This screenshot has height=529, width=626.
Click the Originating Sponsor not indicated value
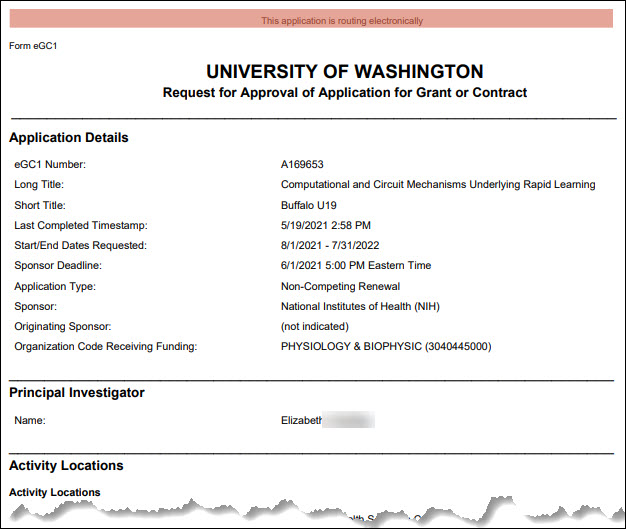315,326
